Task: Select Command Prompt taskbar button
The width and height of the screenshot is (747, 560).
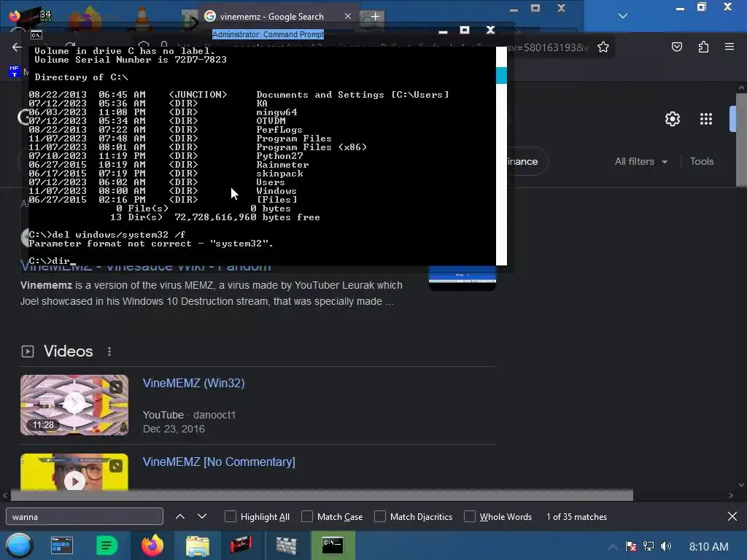Action: 333,545
